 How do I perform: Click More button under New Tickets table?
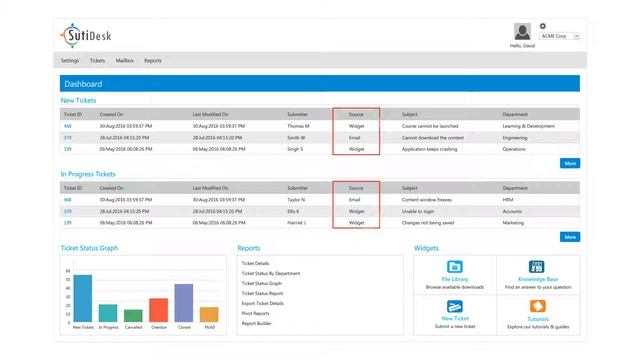click(570, 163)
